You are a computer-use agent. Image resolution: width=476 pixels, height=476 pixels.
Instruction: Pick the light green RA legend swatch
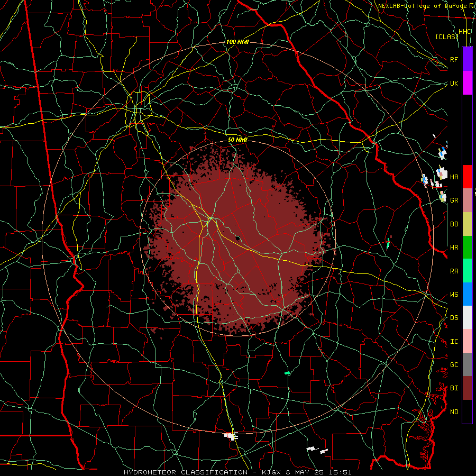click(x=467, y=271)
